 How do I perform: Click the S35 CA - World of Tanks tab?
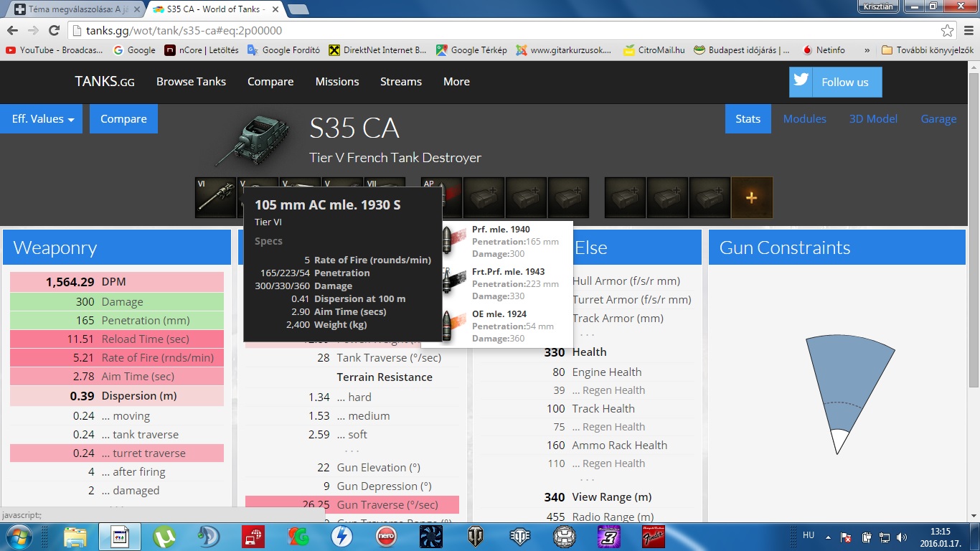point(214,9)
